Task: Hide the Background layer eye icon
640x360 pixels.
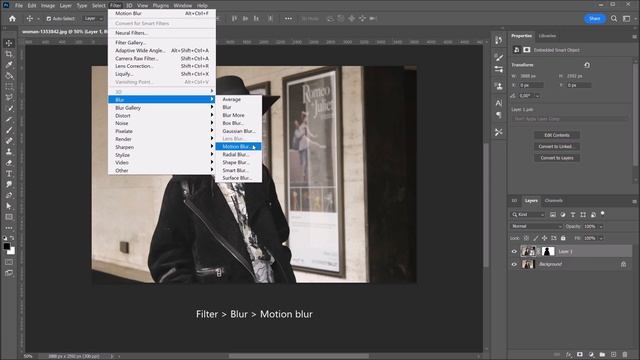Action: click(514, 264)
